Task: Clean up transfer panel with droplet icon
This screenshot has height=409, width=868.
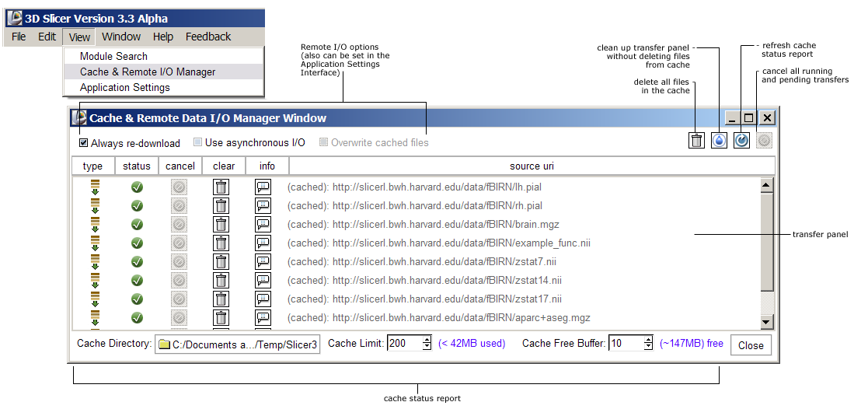Action: coord(720,141)
